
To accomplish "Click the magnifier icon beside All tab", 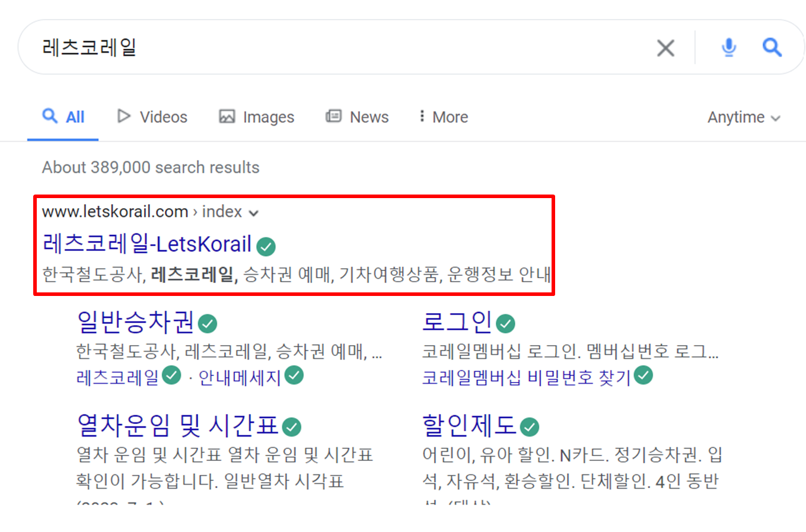I will pyautogui.click(x=50, y=116).
